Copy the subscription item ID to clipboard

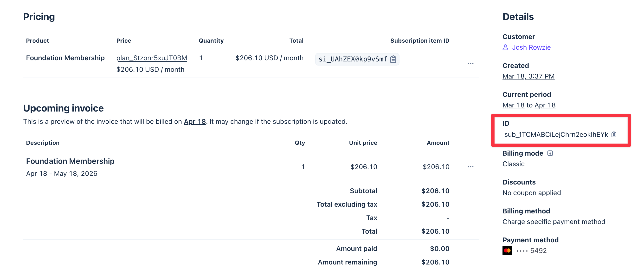pos(393,59)
